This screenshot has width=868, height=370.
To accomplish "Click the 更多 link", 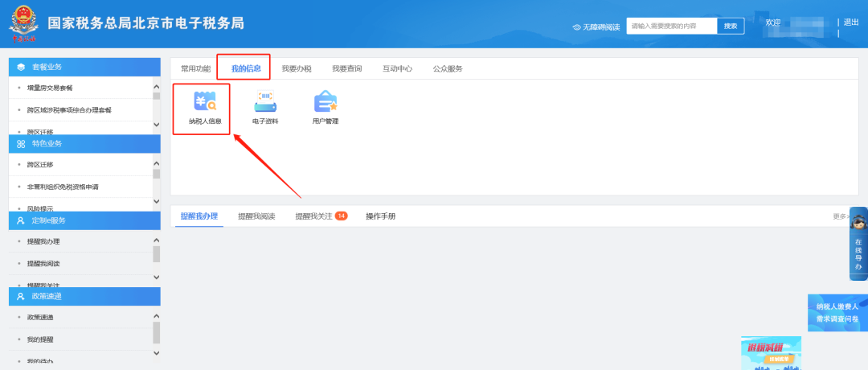I will coord(841,216).
